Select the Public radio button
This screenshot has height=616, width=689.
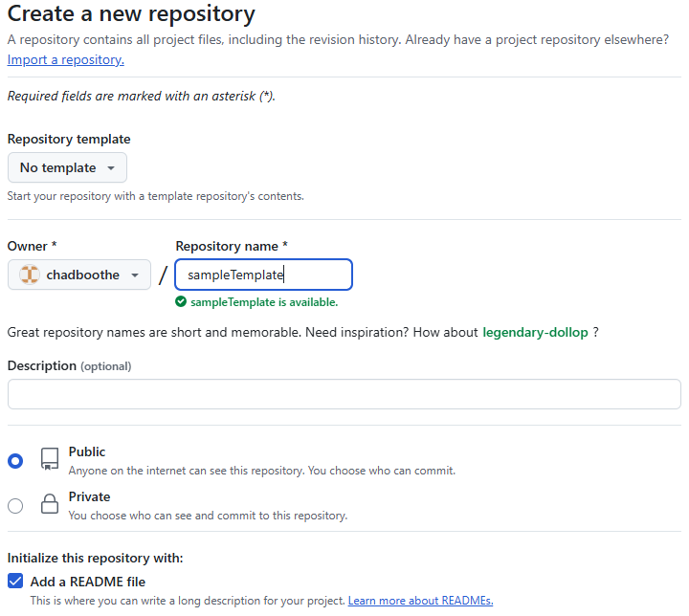click(x=15, y=461)
